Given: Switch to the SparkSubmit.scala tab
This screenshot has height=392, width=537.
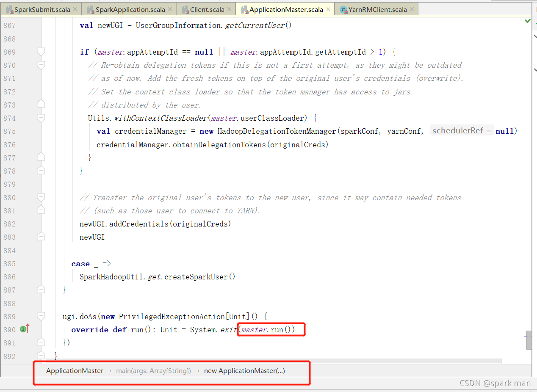Looking at the screenshot, I should point(41,9).
